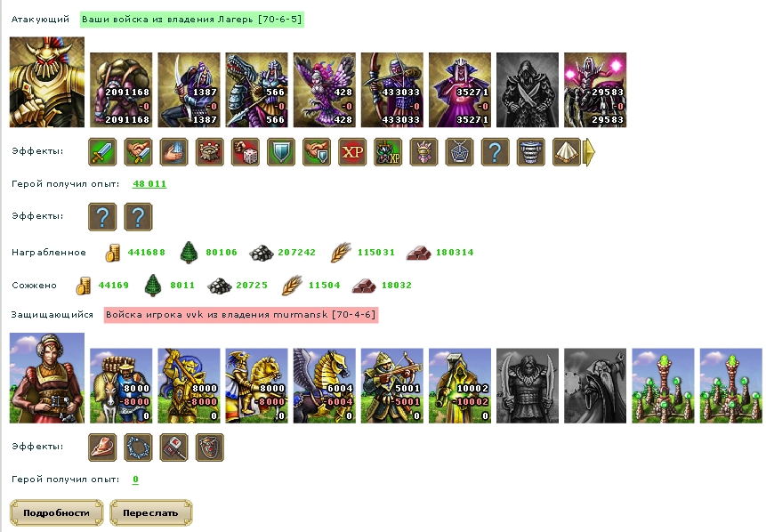Viewport: 766px width, 532px height.
Task: Expand more effects with the yellow arrow
Action: coord(590,152)
